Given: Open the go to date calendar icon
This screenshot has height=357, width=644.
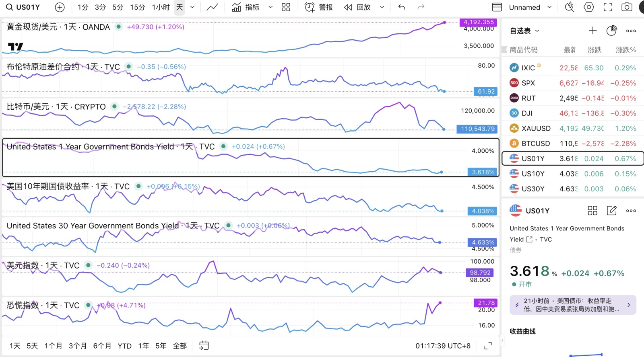Looking at the screenshot, I should point(204,346).
